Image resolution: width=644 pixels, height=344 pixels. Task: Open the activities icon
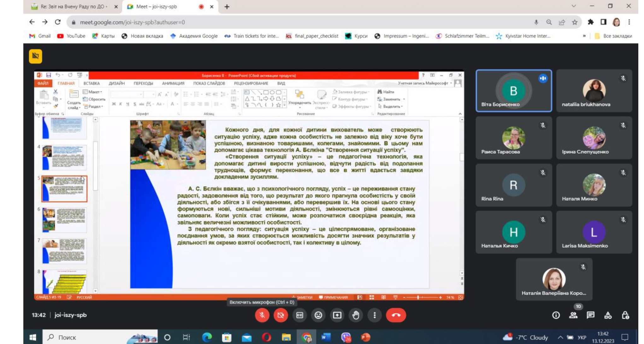click(x=608, y=315)
